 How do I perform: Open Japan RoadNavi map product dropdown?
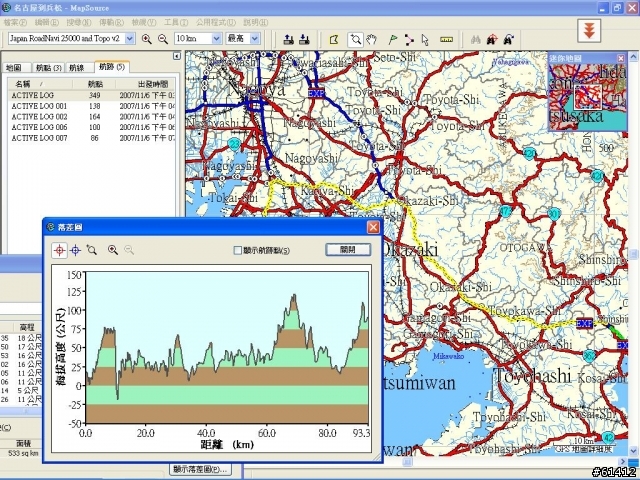130,38
